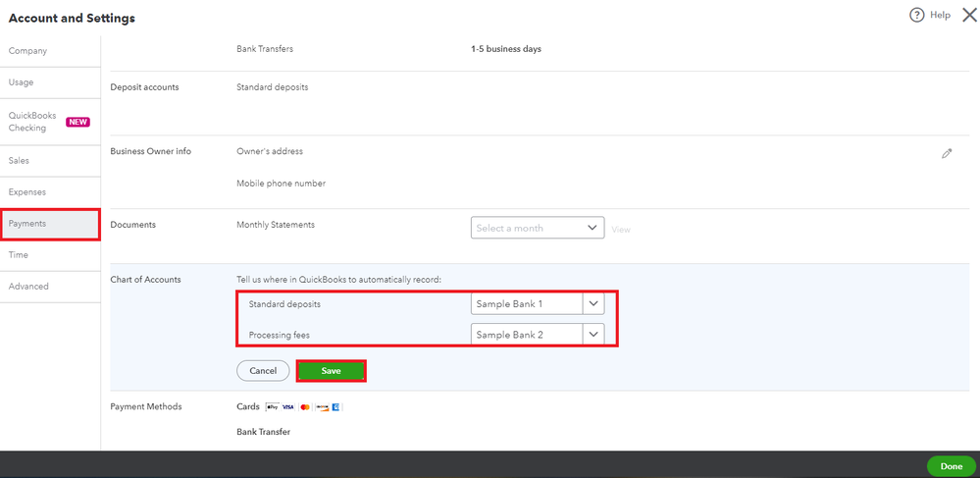
Task: Open the Company settings tab
Action: [50, 51]
